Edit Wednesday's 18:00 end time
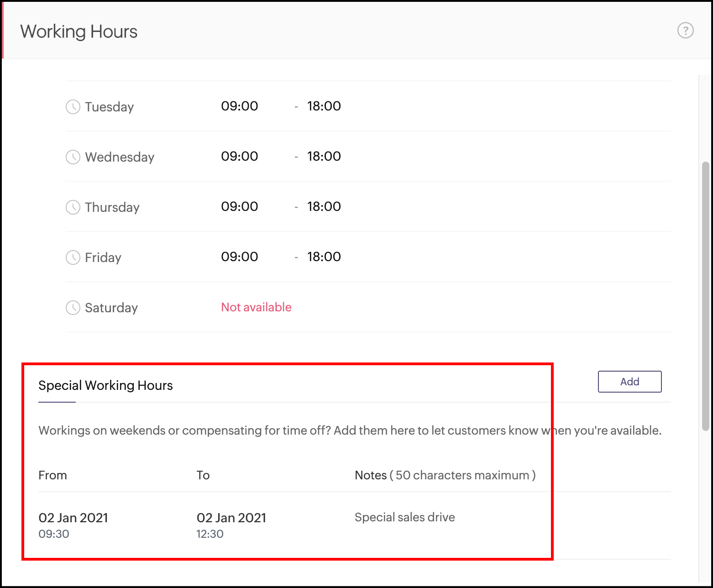The width and height of the screenshot is (713, 588). coord(324,156)
